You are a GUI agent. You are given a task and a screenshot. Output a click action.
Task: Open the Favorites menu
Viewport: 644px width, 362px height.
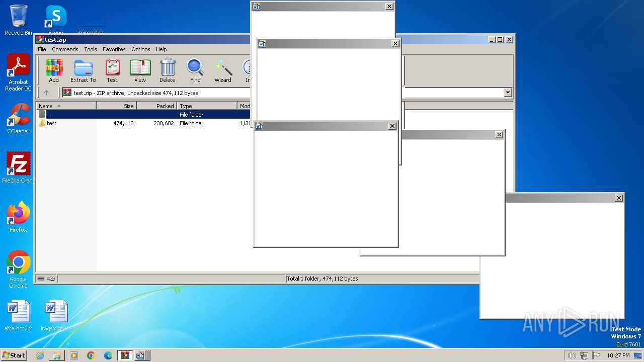(114, 49)
